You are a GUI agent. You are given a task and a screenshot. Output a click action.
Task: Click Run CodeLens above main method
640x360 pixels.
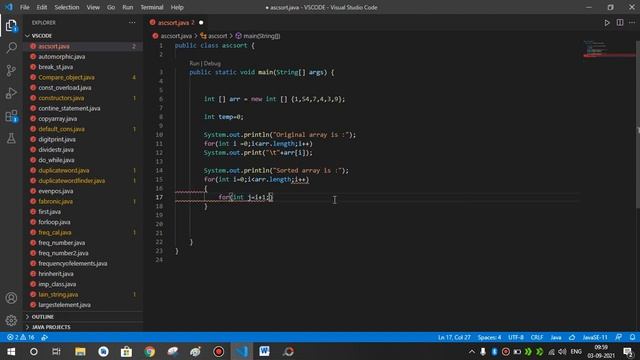pyautogui.click(x=194, y=63)
